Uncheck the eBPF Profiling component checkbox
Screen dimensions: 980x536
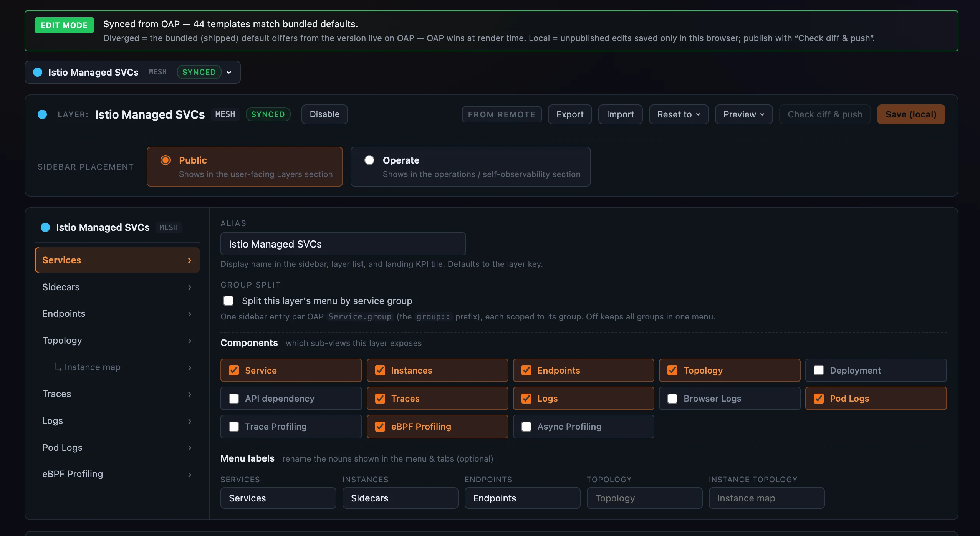[380, 427]
